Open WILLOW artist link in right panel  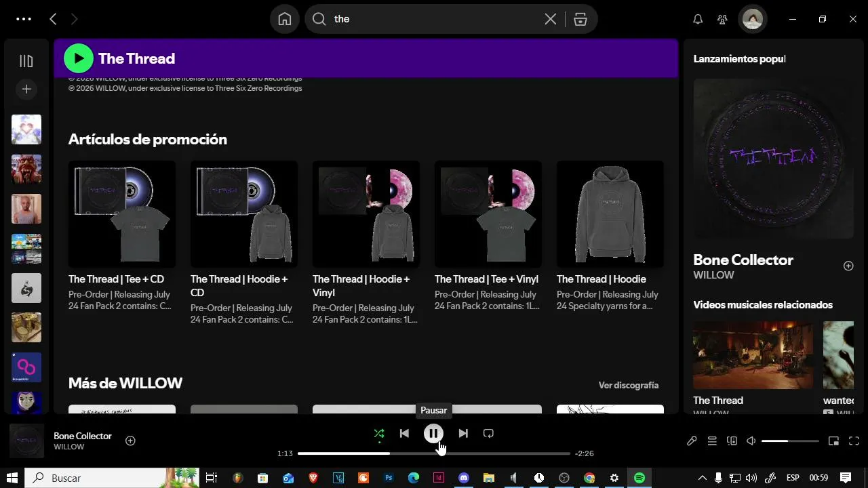tap(713, 275)
